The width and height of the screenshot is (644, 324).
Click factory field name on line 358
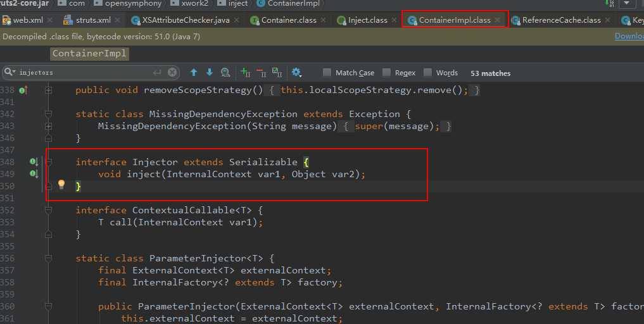tap(317, 282)
